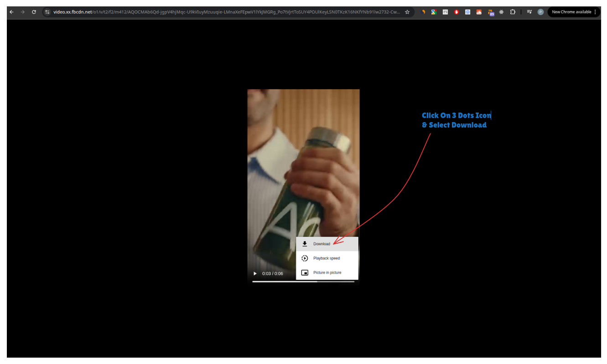The width and height of the screenshot is (607, 364).
Task: Open the Extensions puzzle-piece icon
Action: click(x=512, y=12)
